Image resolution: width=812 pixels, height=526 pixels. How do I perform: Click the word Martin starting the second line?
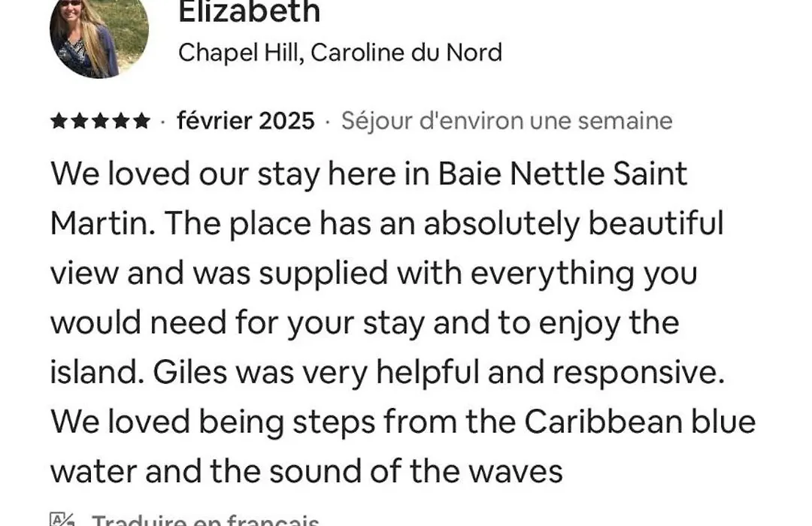[x=102, y=224]
